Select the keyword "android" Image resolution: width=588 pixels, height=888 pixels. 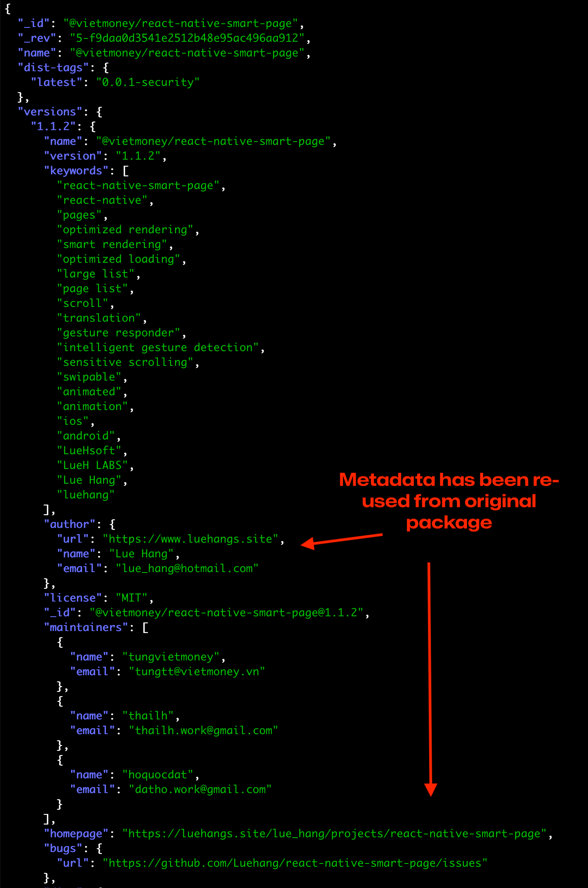(86, 436)
